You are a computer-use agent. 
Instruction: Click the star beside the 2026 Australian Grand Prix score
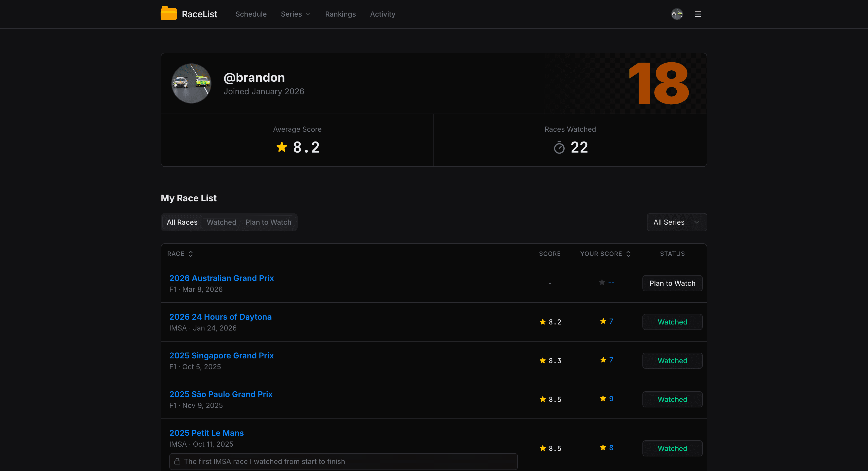click(x=602, y=282)
